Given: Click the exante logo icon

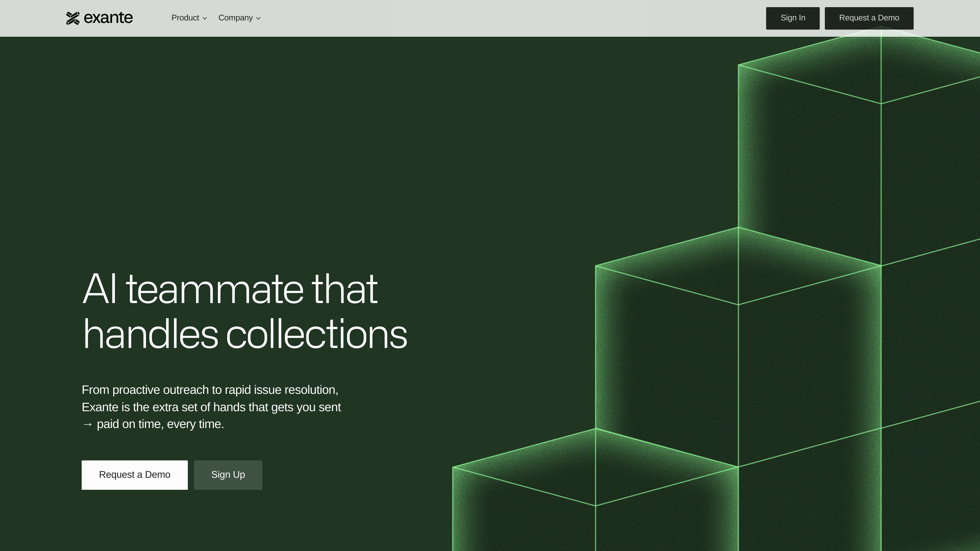Looking at the screenshot, I should coord(73,18).
